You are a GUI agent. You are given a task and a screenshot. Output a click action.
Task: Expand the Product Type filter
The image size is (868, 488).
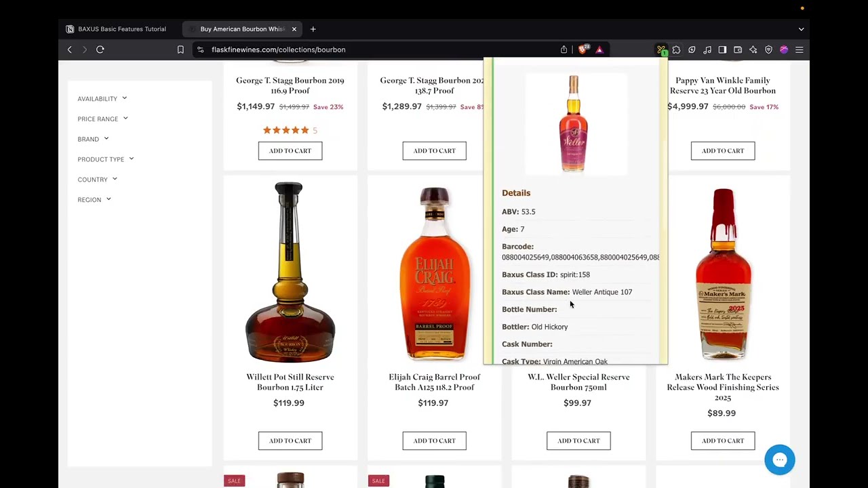[x=106, y=159]
